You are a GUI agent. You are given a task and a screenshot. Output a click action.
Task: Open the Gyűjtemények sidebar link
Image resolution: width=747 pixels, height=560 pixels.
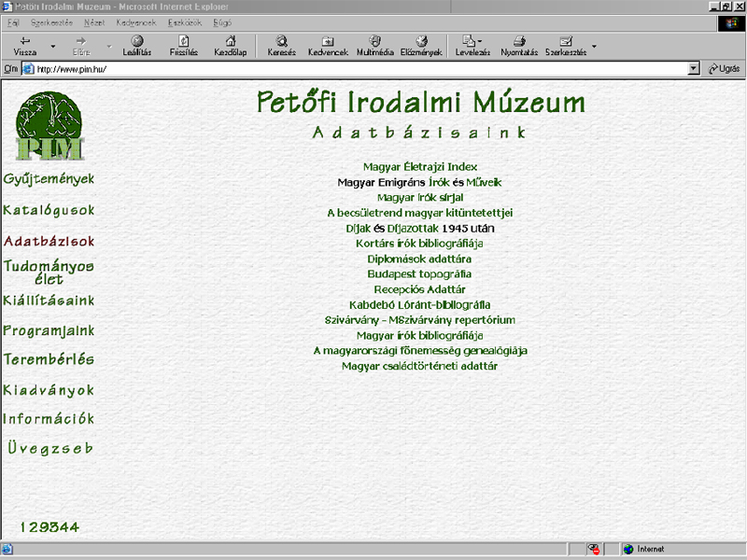click(49, 179)
